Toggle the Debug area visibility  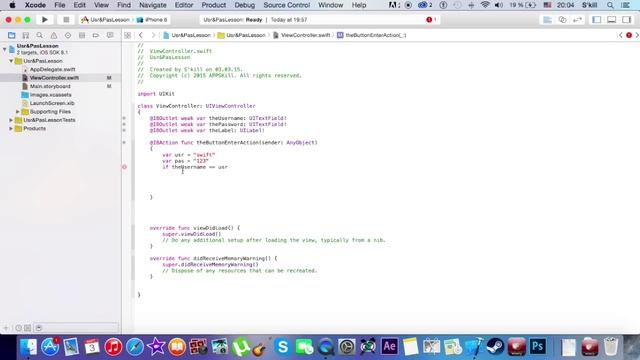[611, 20]
